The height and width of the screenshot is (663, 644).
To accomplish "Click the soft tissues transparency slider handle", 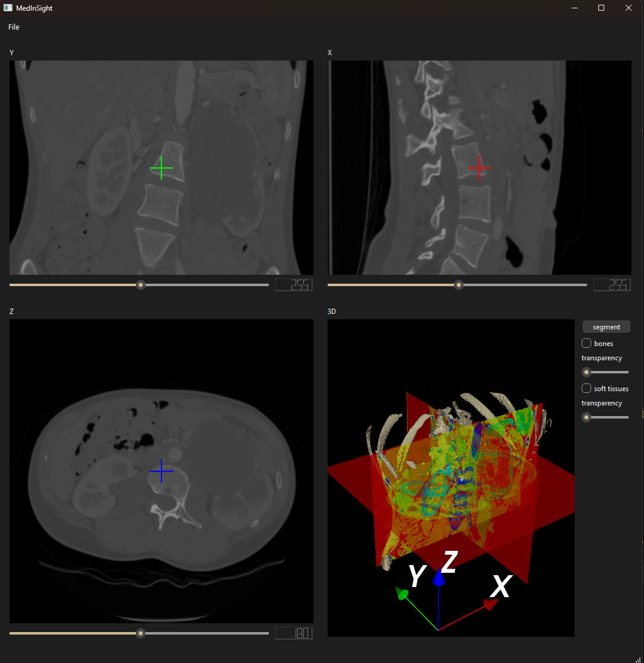I will 586,417.
